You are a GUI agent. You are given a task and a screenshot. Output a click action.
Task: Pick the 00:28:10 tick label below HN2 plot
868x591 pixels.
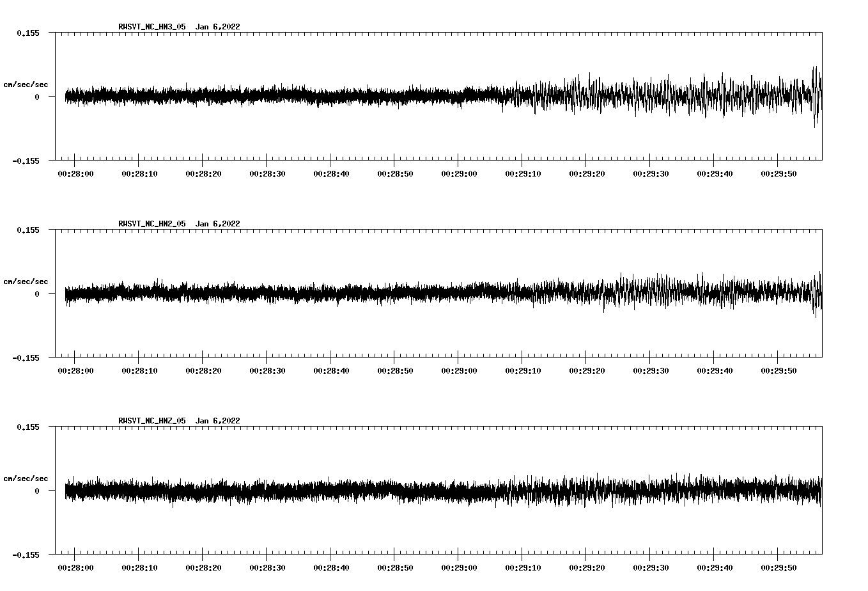[139, 371]
